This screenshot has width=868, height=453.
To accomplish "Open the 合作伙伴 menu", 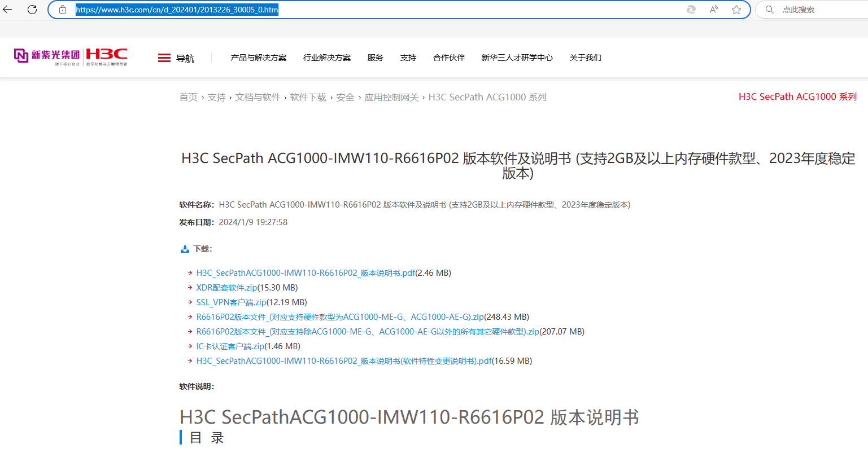I will pos(449,58).
